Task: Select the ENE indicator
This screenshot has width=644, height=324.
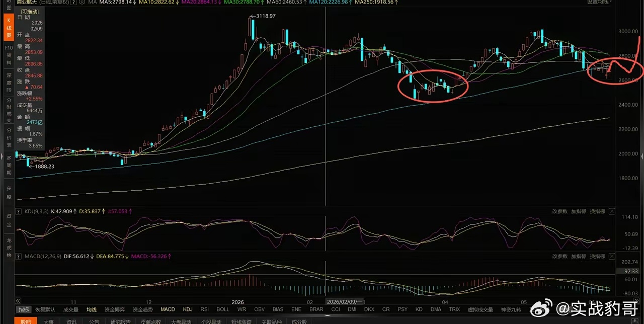Action: [296, 309]
